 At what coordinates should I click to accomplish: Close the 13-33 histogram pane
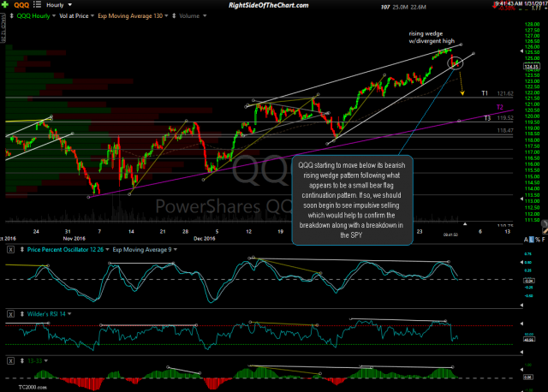coord(11,360)
